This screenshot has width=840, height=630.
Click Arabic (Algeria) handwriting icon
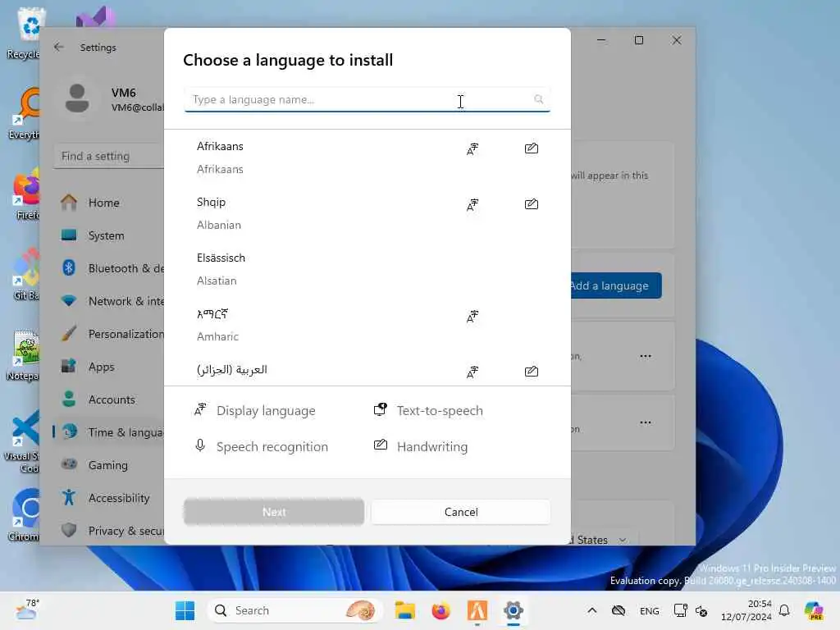pos(532,372)
